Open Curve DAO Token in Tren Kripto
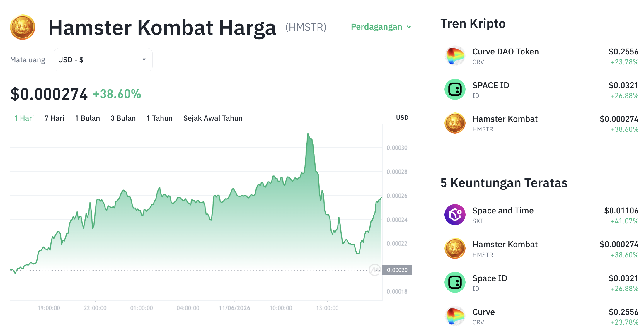The width and height of the screenshot is (644, 335). [505, 52]
